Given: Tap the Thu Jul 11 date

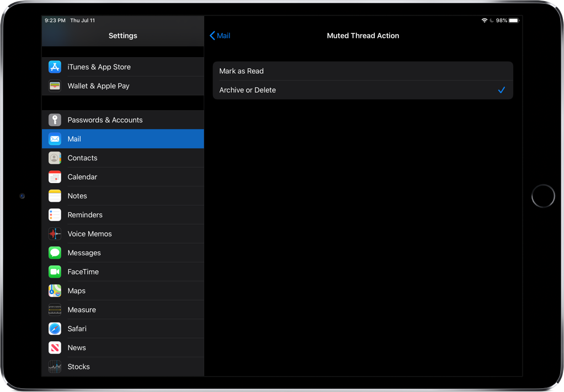Looking at the screenshot, I should coord(83,20).
